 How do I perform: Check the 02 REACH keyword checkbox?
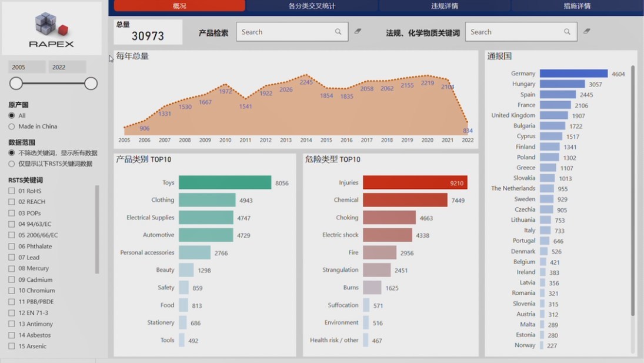pos(12,202)
